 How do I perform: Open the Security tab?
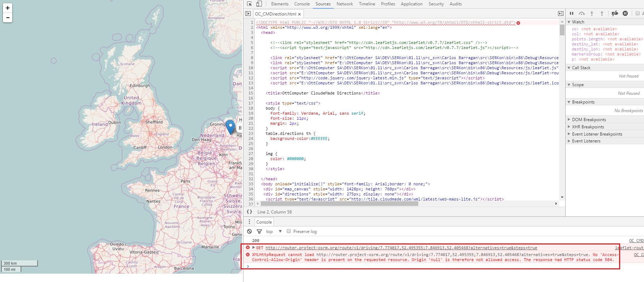(436, 4)
